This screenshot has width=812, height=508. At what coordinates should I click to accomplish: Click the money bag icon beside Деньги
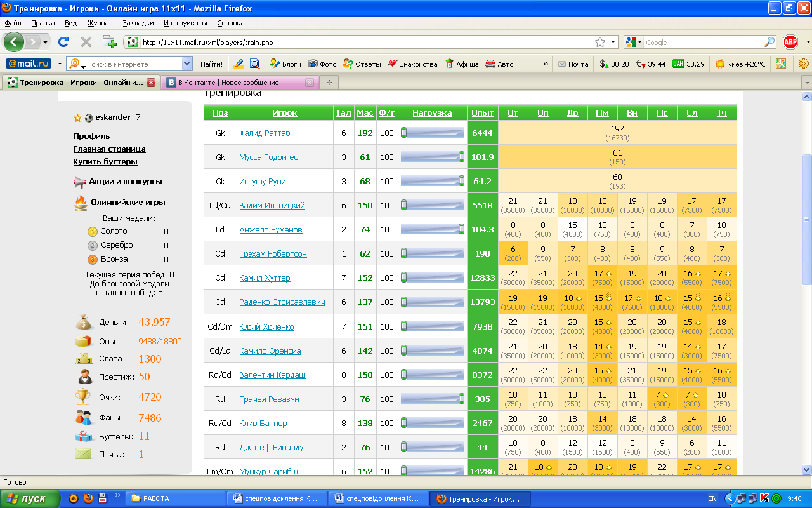pos(84,322)
